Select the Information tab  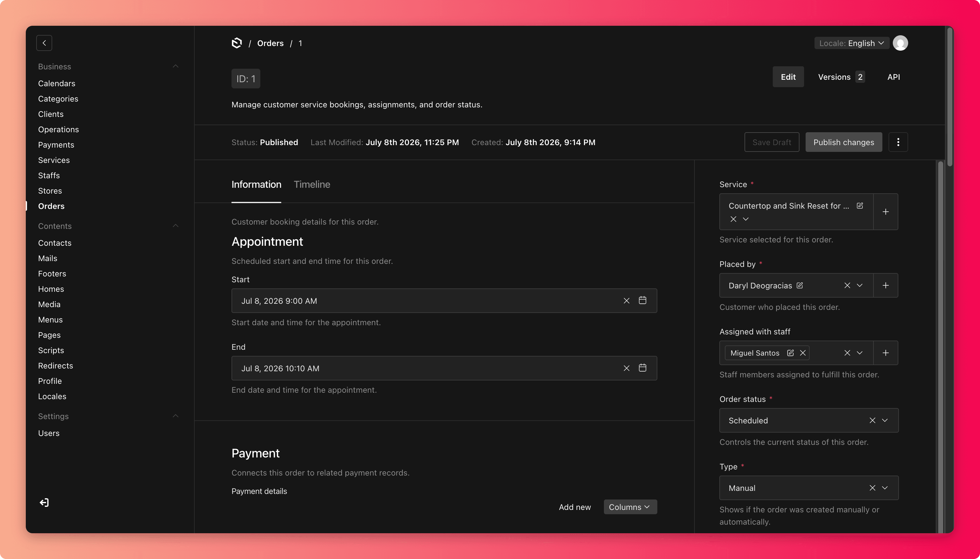pos(256,184)
